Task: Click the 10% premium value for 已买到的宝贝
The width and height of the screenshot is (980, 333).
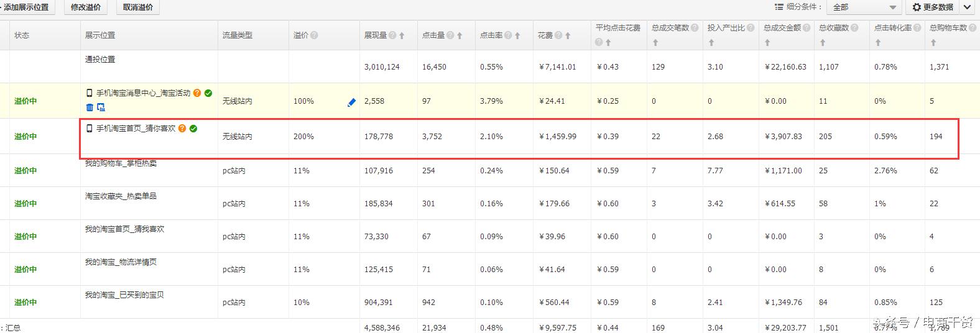Action: pyautogui.click(x=302, y=303)
